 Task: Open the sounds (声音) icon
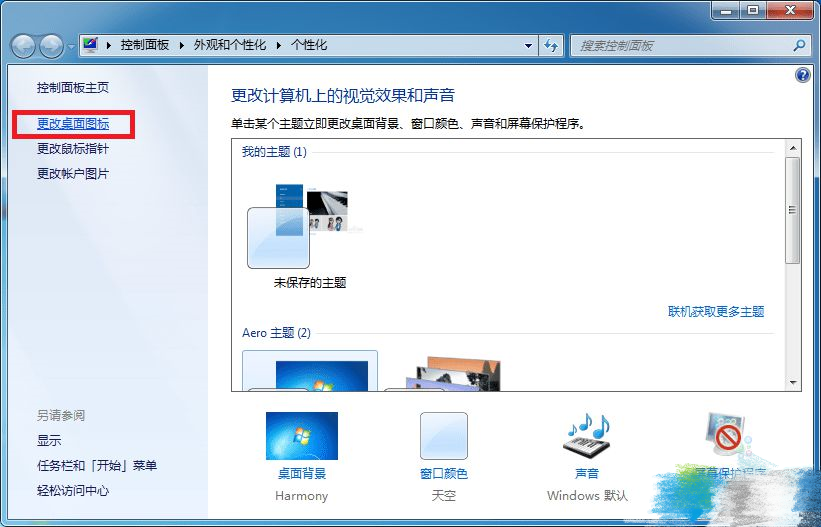[x=586, y=436]
